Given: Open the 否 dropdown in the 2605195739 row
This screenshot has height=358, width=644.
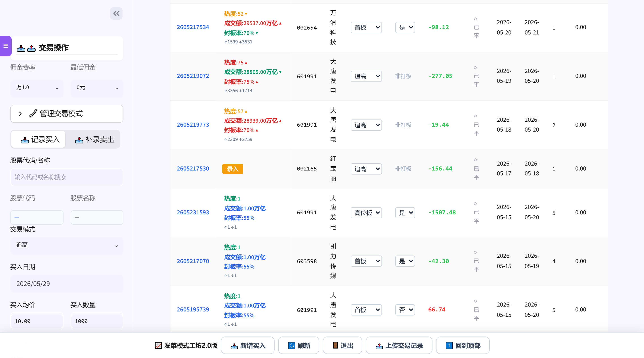Looking at the screenshot, I should point(405,310).
